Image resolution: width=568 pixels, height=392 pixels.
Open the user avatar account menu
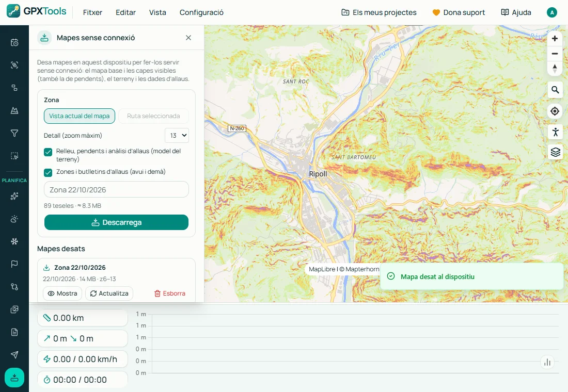[551, 12]
